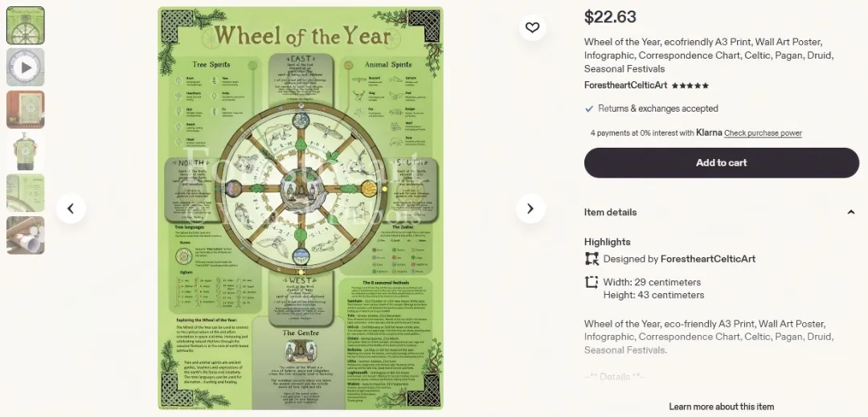View the framed poster on wall thumbnail
The image size is (868, 417).
(26, 110)
